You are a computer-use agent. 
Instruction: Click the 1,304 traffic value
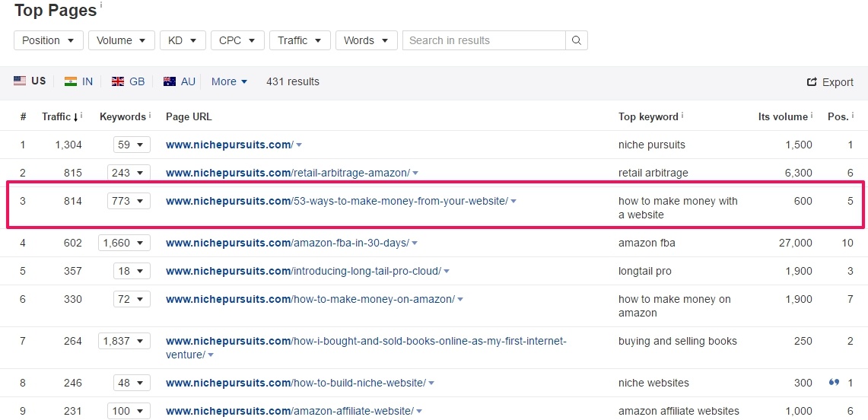point(68,145)
